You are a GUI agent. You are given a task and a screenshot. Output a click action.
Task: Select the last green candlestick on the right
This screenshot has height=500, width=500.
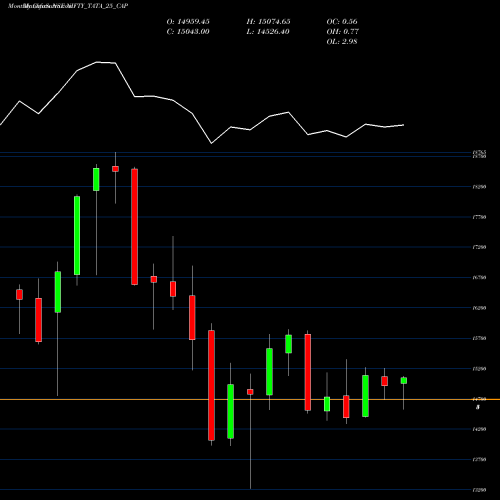[404, 381]
